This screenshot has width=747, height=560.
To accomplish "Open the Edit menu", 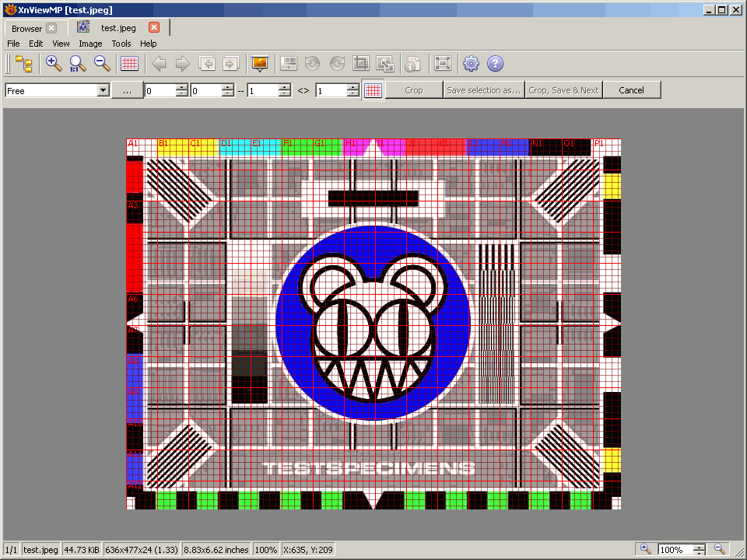I will pos(36,44).
